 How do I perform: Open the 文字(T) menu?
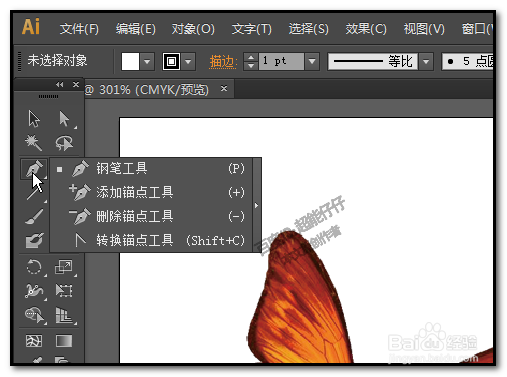(x=252, y=29)
